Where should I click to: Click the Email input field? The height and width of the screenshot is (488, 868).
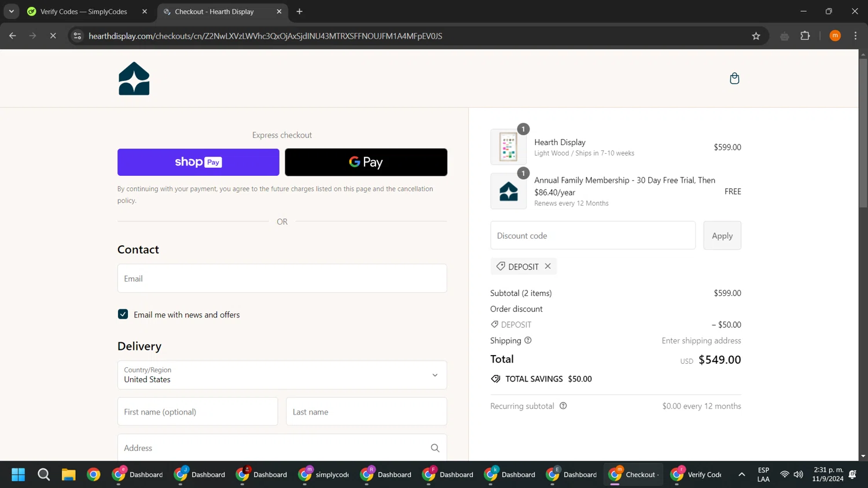click(x=282, y=278)
